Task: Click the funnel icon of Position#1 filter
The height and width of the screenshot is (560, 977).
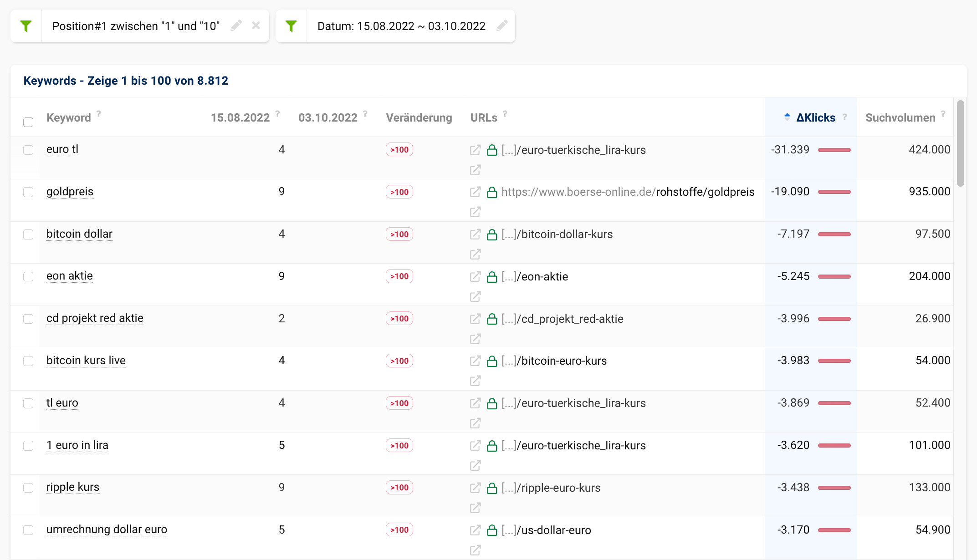Action: [x=26, y=26]
